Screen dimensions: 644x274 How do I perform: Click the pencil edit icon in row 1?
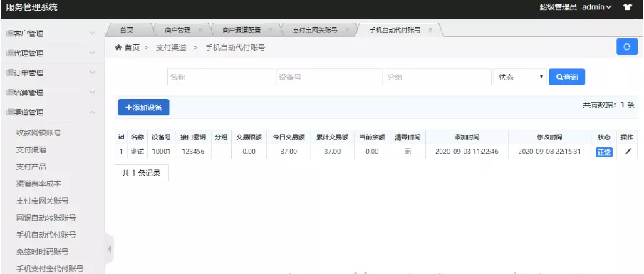(628, 152)
